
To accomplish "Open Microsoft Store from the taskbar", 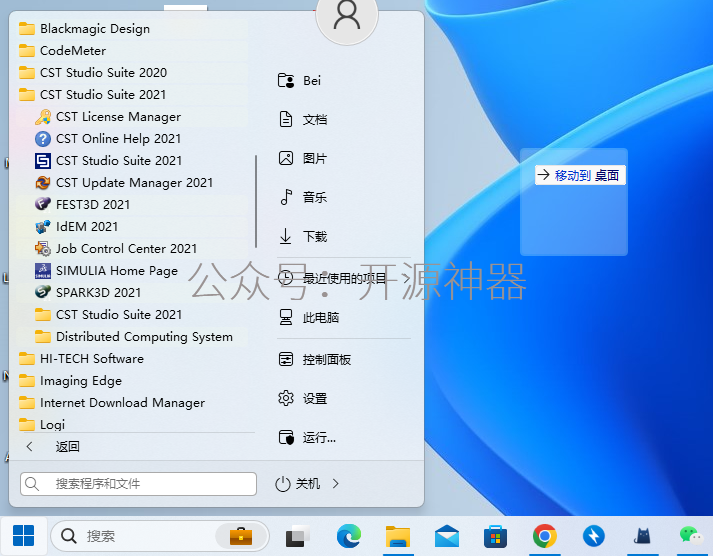I will tap(496, 536).
